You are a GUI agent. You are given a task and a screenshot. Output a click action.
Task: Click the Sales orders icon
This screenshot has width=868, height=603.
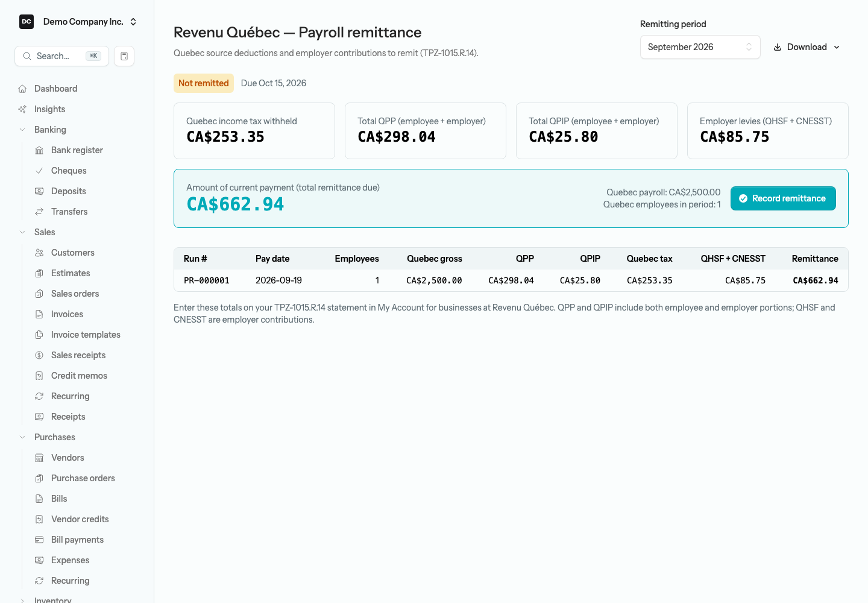pyautogui.click(x=39, y=294)
